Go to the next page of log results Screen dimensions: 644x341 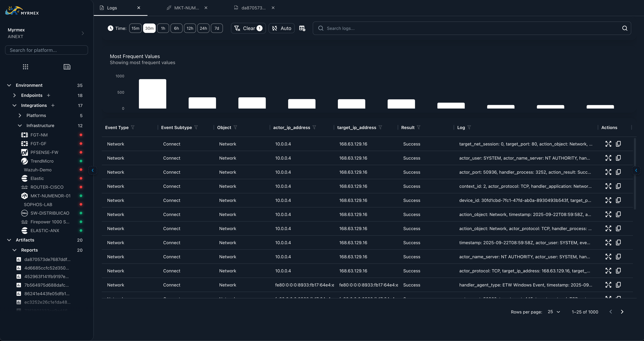coord(622,312)
